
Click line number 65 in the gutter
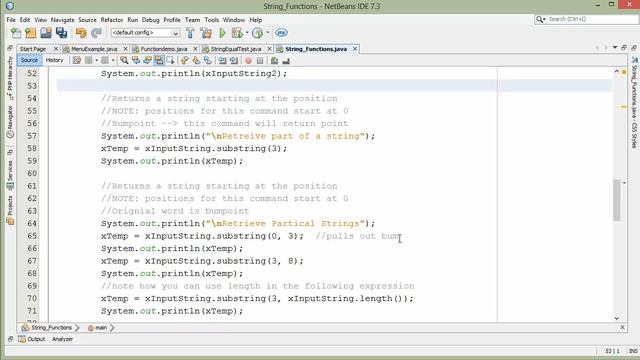click(x=32, y=236)
